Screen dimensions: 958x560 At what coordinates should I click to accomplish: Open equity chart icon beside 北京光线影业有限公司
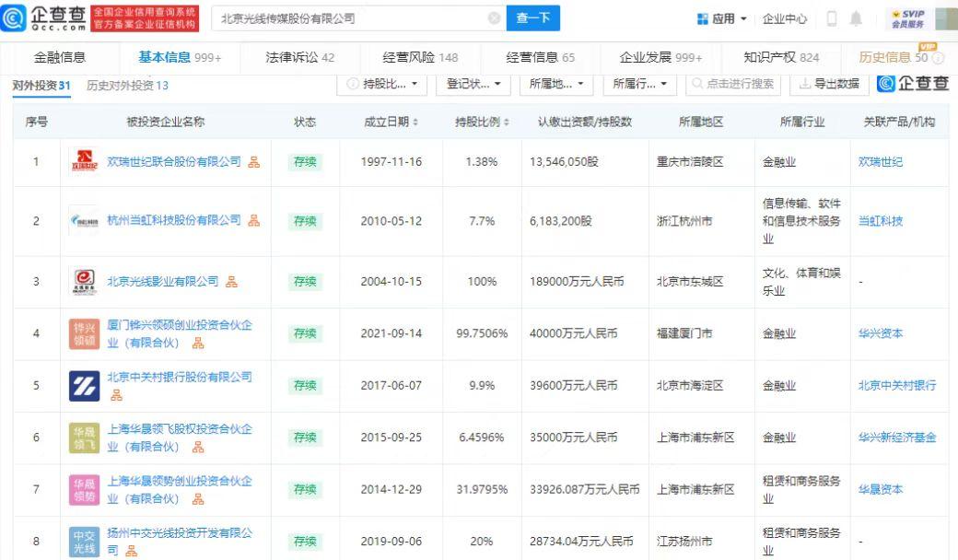coord(231,282)
